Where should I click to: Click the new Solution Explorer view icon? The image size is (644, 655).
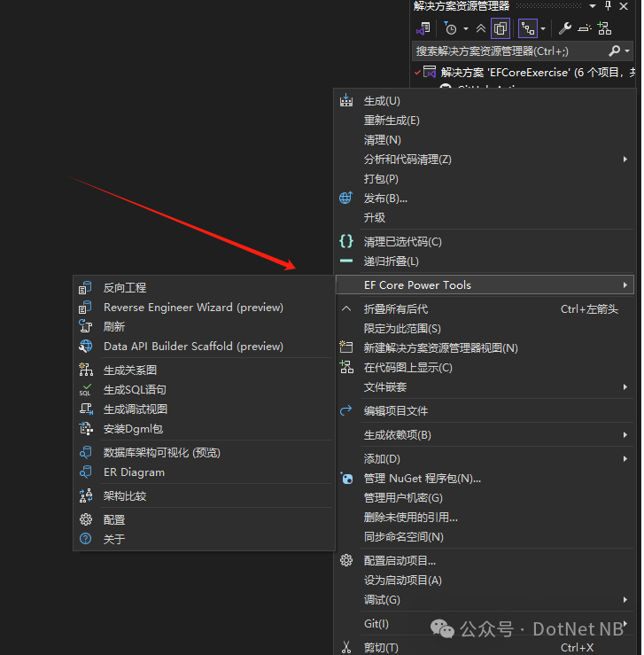pos(346,347)
